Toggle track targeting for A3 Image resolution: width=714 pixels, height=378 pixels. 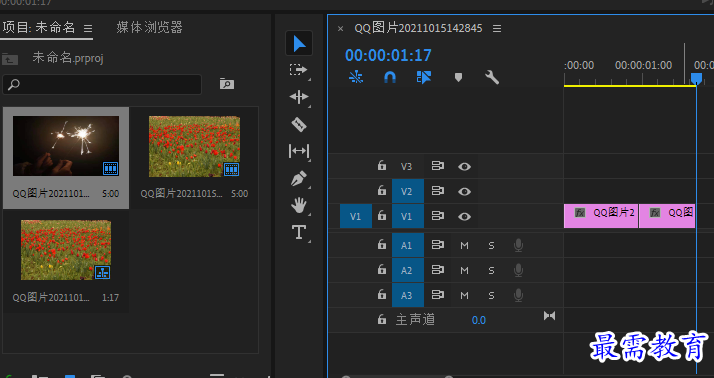pyautogui.click(x=408, y=296)
